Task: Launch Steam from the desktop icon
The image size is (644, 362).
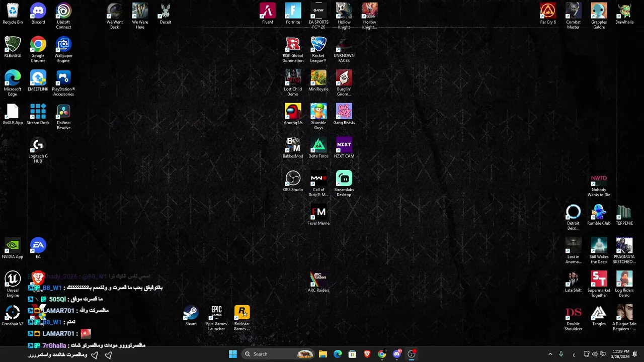Action: pyautogui.click(x=191, y=316)
